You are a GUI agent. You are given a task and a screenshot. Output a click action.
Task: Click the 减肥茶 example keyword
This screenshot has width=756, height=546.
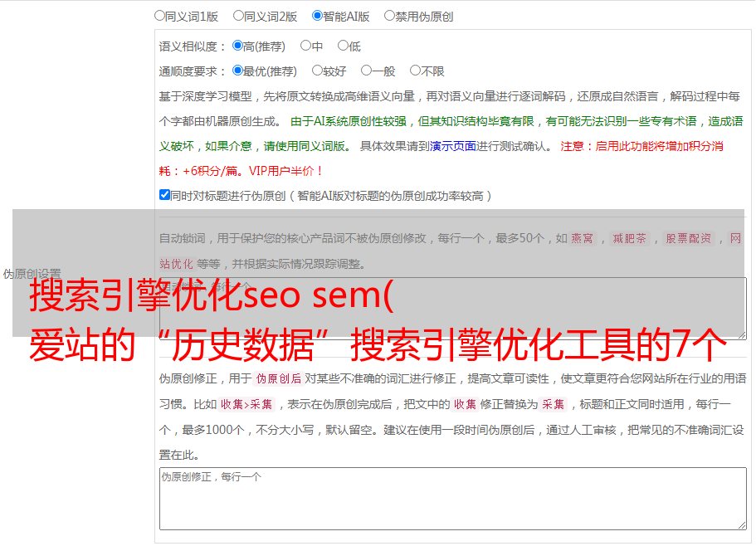coord(629,238)
